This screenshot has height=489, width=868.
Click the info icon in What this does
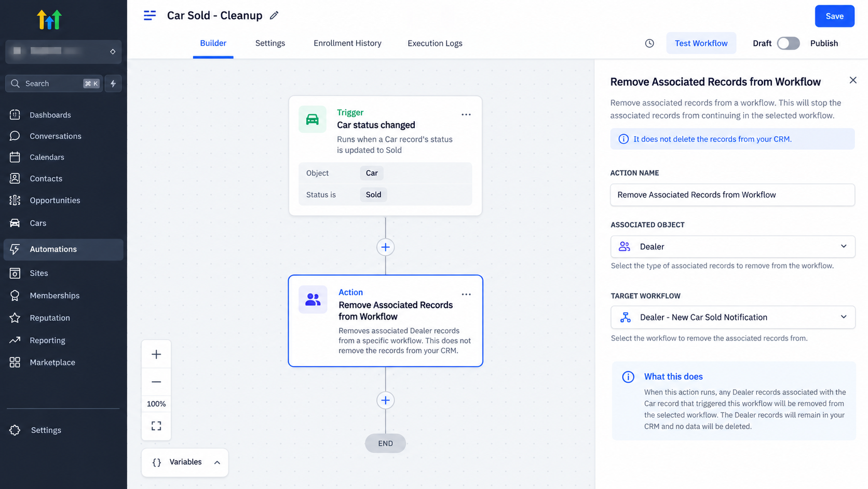click(628, 377)
